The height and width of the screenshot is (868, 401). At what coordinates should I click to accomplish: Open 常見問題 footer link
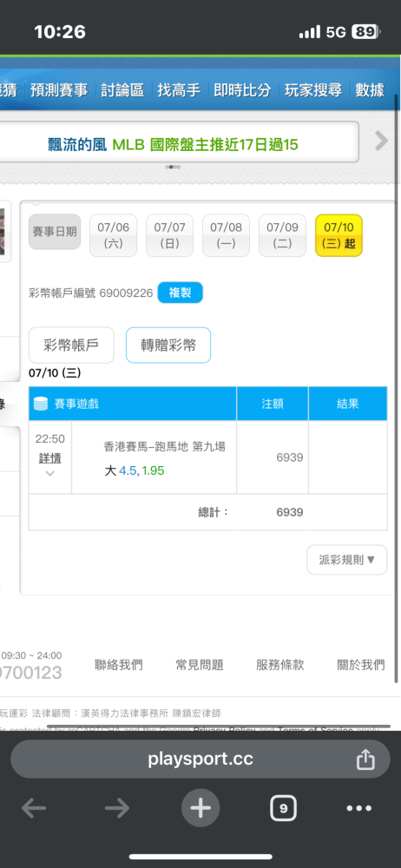click(200, 665)
